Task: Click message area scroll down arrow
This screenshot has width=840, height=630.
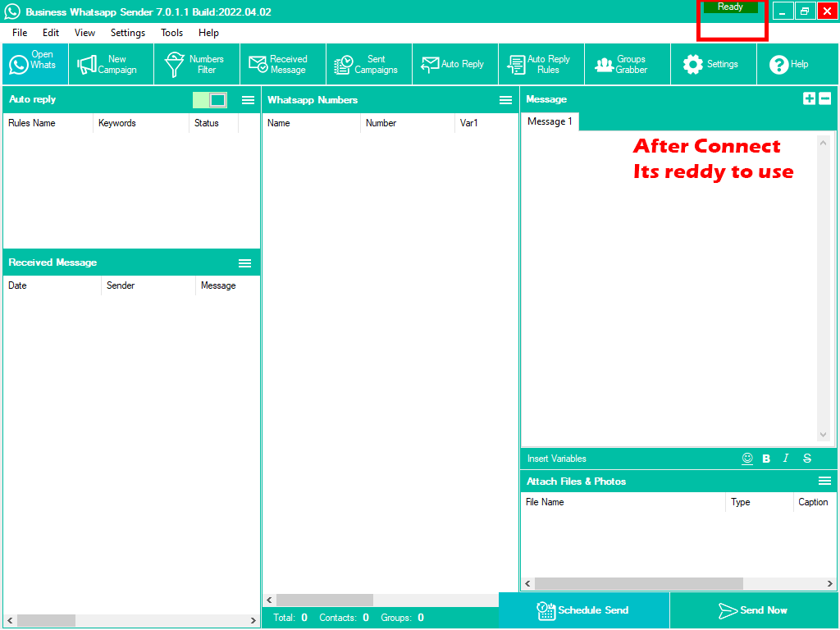Action: tap(823, 435)
